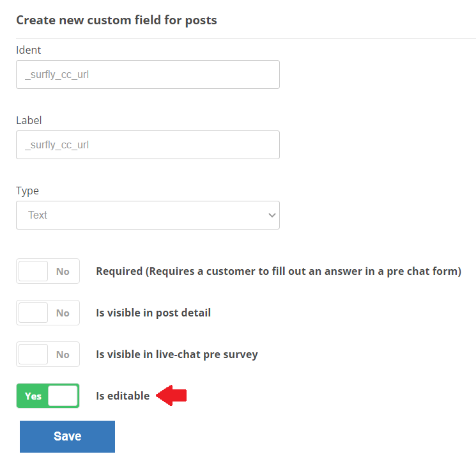Viewport: 476px width, 468px height.
Task: Click the Required description text
Action: [x=279, y=271]
